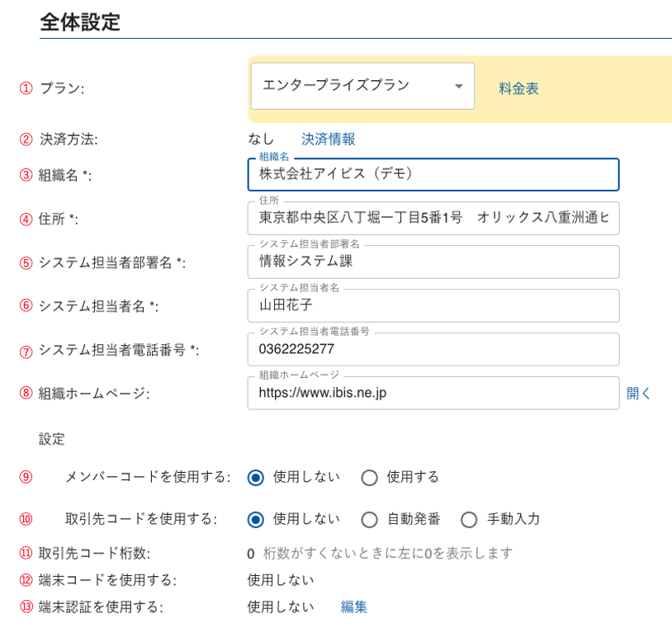Click the 組織ホームページ URL field

[433, 393]
